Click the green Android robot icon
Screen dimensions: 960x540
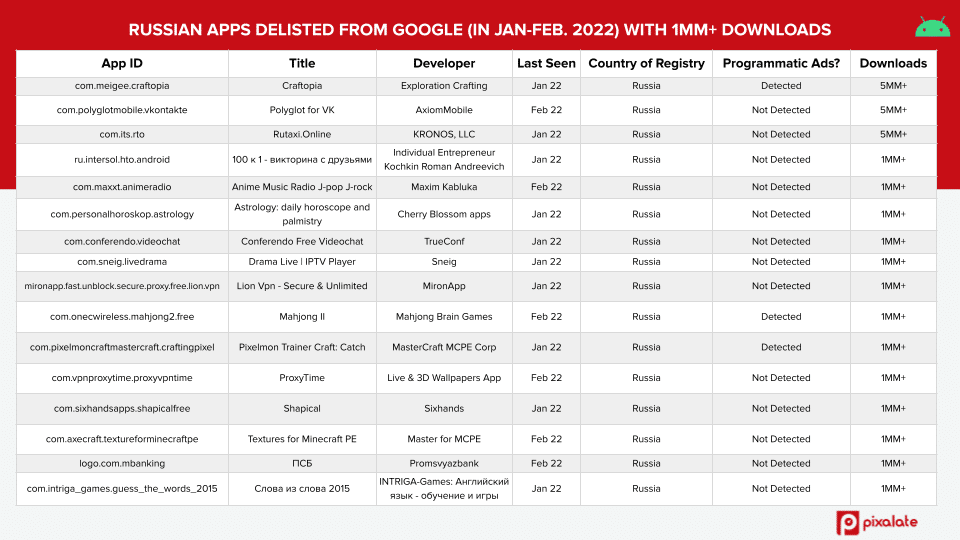click(930, 29)
